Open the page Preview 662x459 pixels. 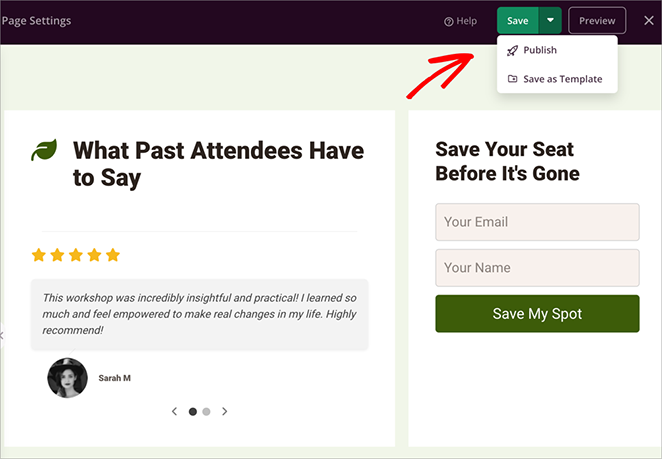point(597,21)
